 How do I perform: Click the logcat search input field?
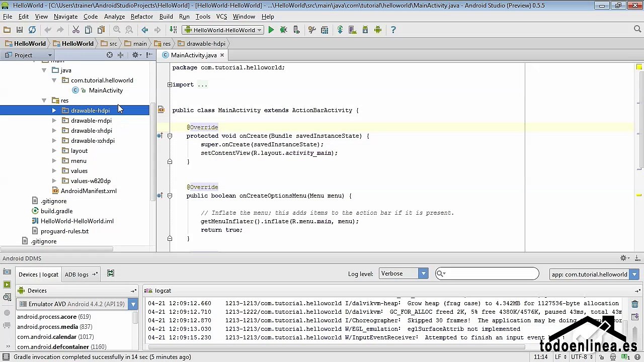tap(491, 274)
